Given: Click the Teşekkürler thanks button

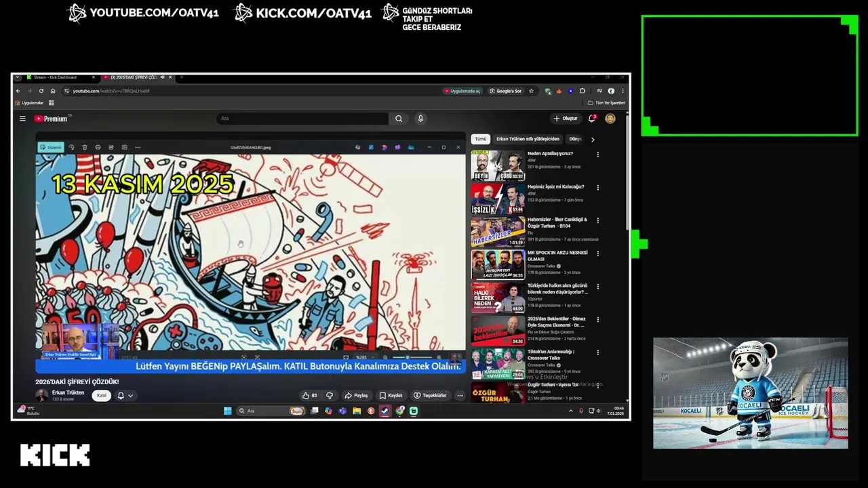Looking at the screenshot, I should coord(431,395).
